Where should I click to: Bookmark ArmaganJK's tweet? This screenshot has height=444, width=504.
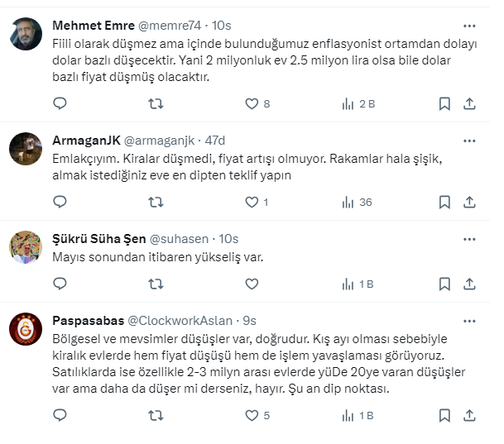point(444,202)
